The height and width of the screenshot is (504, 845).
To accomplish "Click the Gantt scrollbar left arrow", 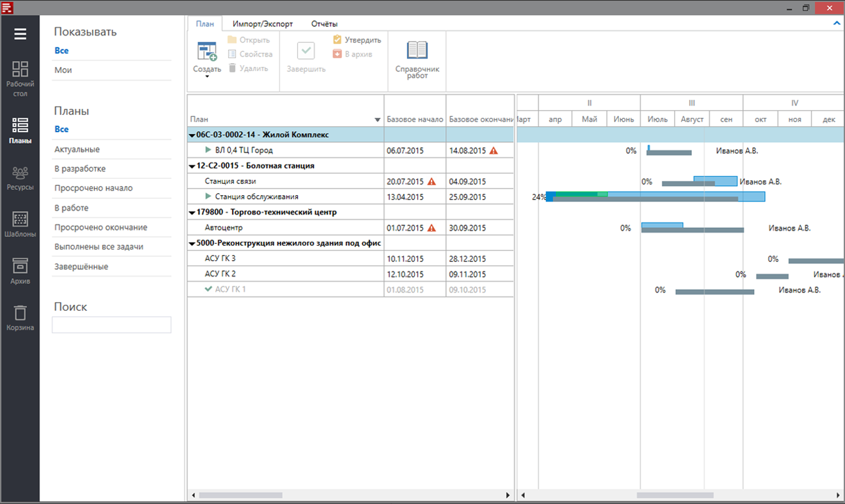I will pos(521,495).
